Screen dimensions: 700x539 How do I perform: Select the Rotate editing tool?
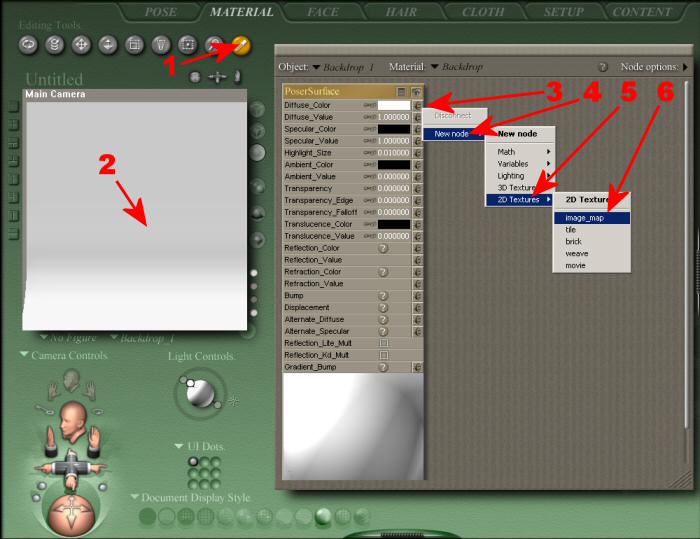point(28,45)
